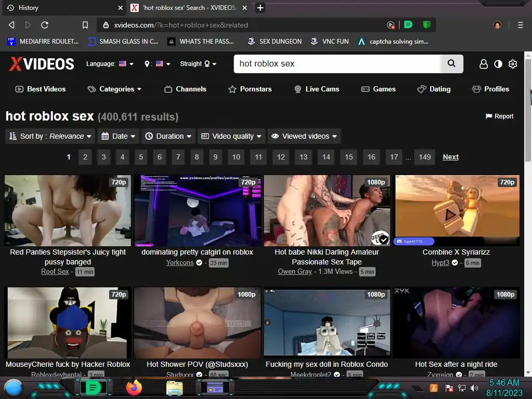This screenshot has width=532, height=399.
Task: Open the browser hamburger menu
Action: coord(520,25)
